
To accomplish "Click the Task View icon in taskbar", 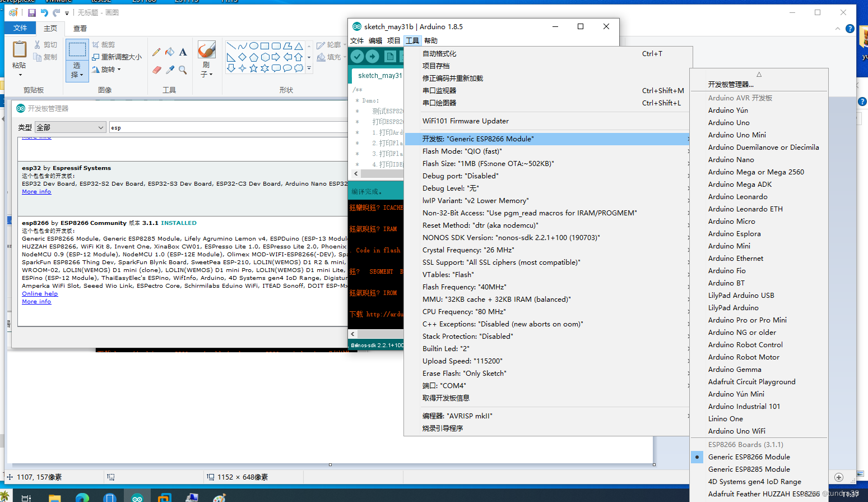I will [26, 497].
